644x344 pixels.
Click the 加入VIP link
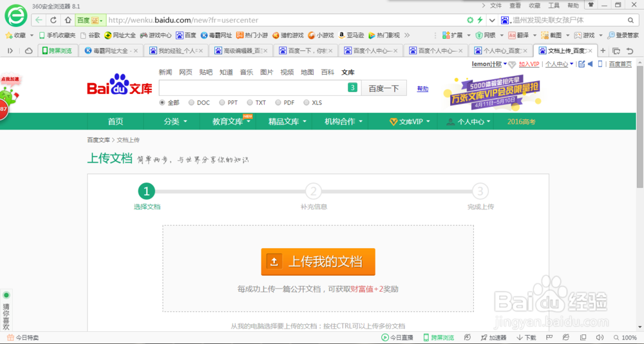529,64
